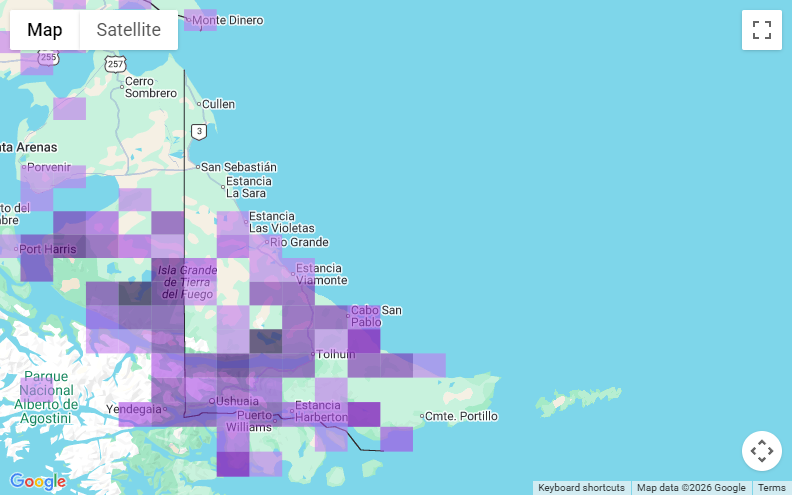This screenshot has height=495, width=792.
Task: Select the Tolhuin town label
Action: coord(336,354)
